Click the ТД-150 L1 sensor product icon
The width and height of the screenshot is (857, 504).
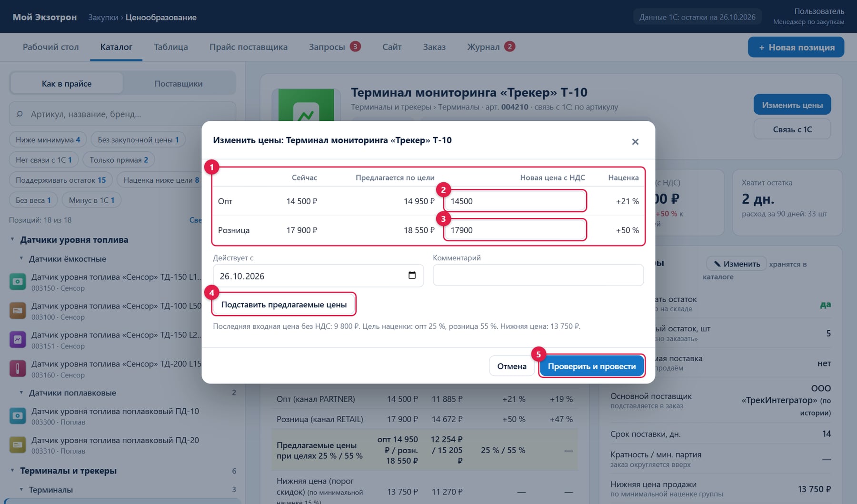tap(18, 282)
